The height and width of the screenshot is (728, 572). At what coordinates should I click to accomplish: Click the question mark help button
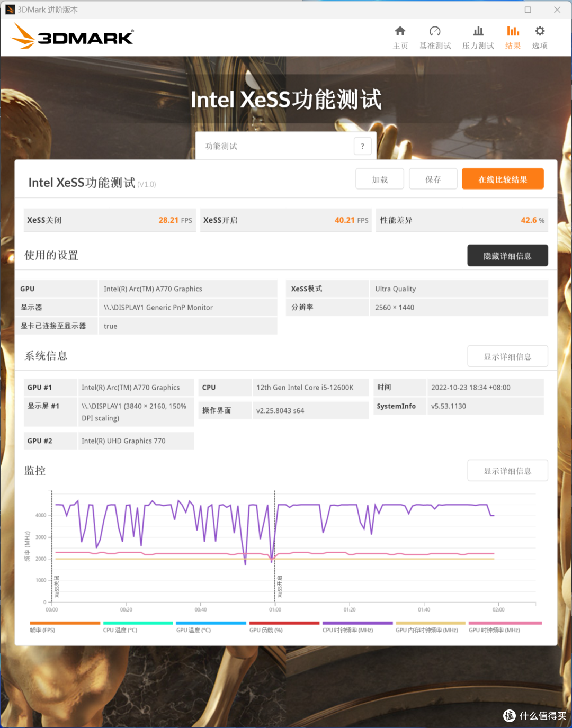pyautogui.click(x=362, y=146)
